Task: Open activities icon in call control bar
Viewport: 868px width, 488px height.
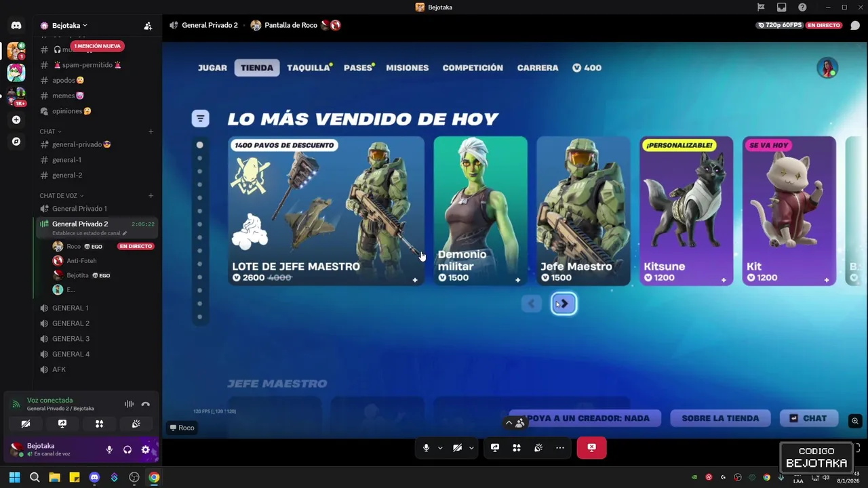Action: click(517, 447)
